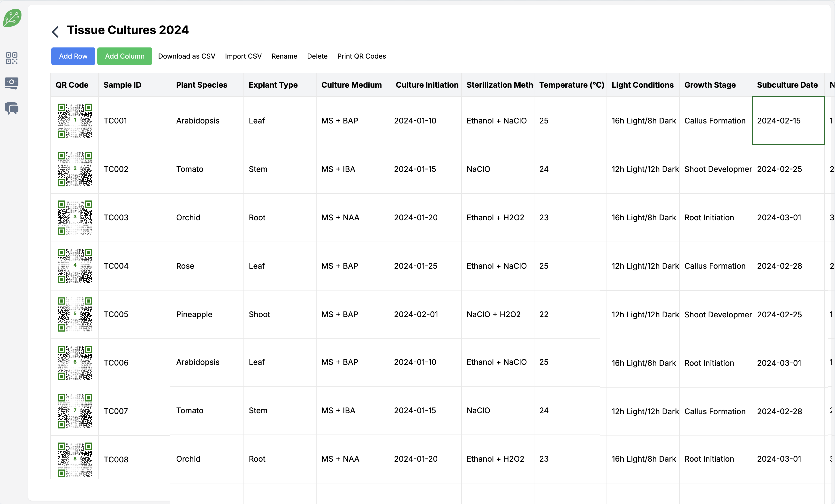Click the highlighted 2024-02-15 subculture date cell

[788, 121]
